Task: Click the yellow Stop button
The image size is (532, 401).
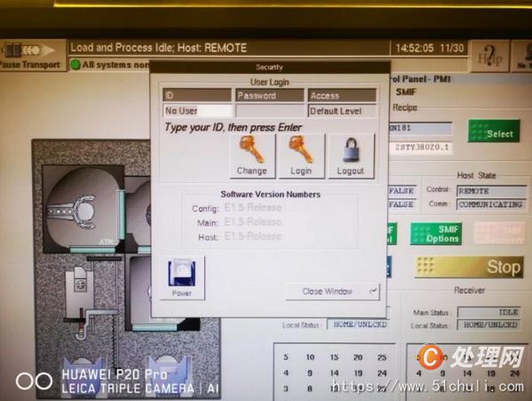Action: click(469, 267)
